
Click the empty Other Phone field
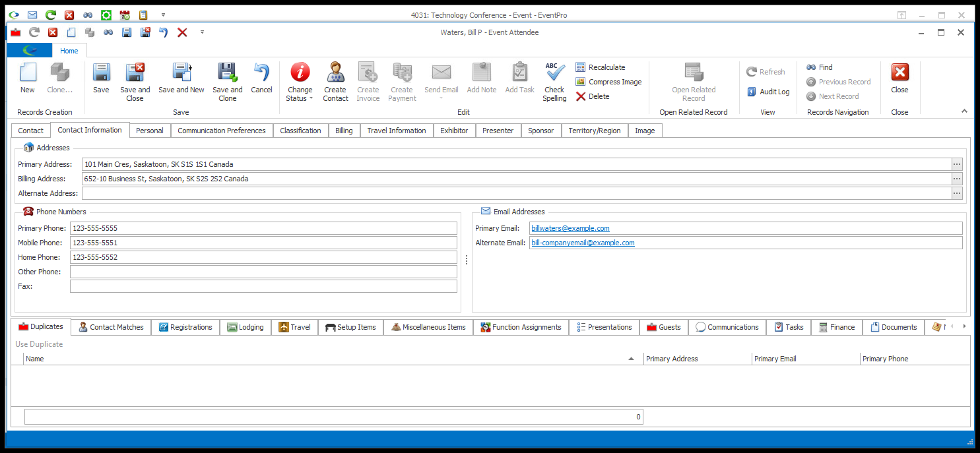(263, 272)
